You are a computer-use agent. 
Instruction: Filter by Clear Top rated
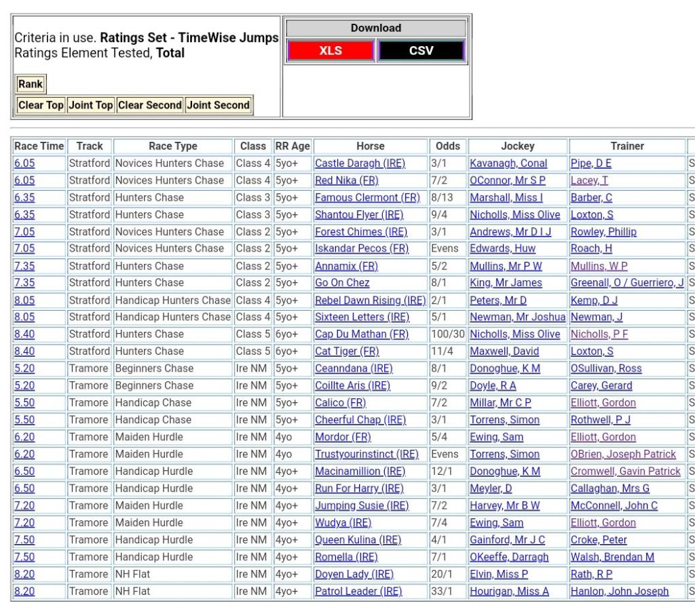(x=41, y=105)
